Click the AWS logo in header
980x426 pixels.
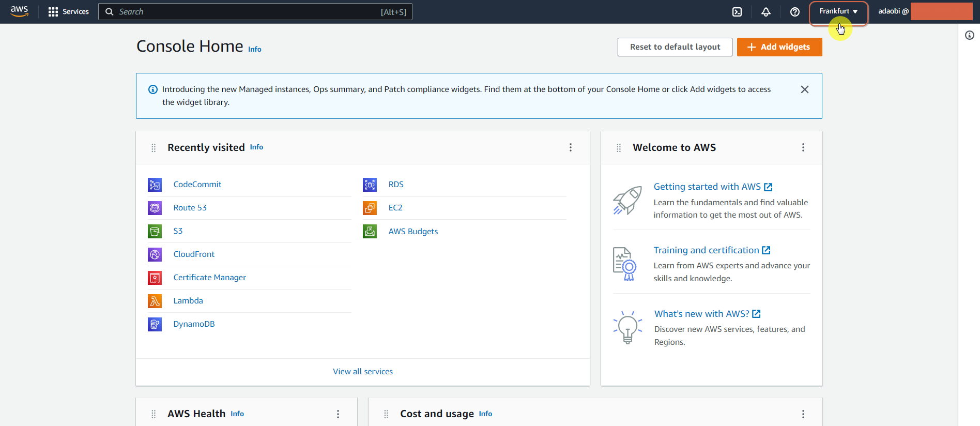[20, 11]
